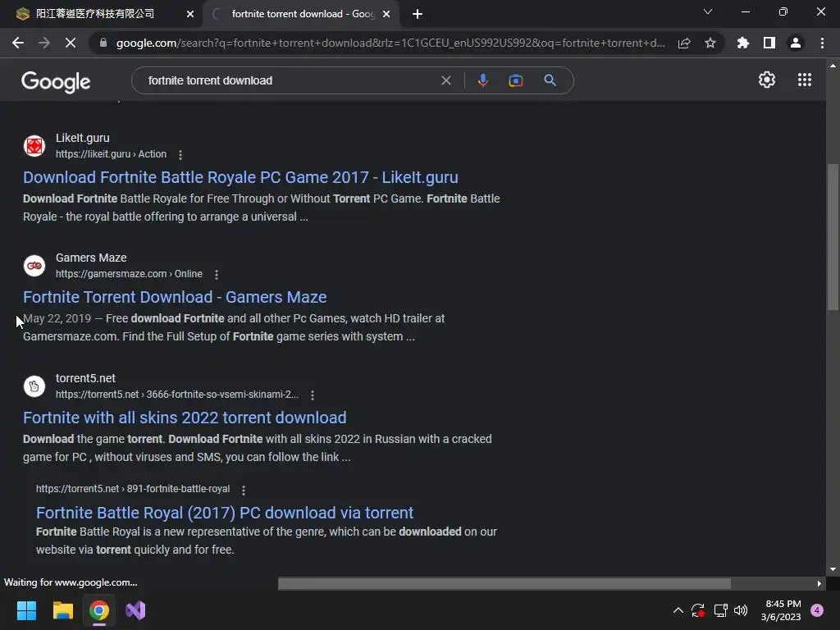Go back to the previous page
The height and width of the screenshot is (630, 840).
pos(18,43)
